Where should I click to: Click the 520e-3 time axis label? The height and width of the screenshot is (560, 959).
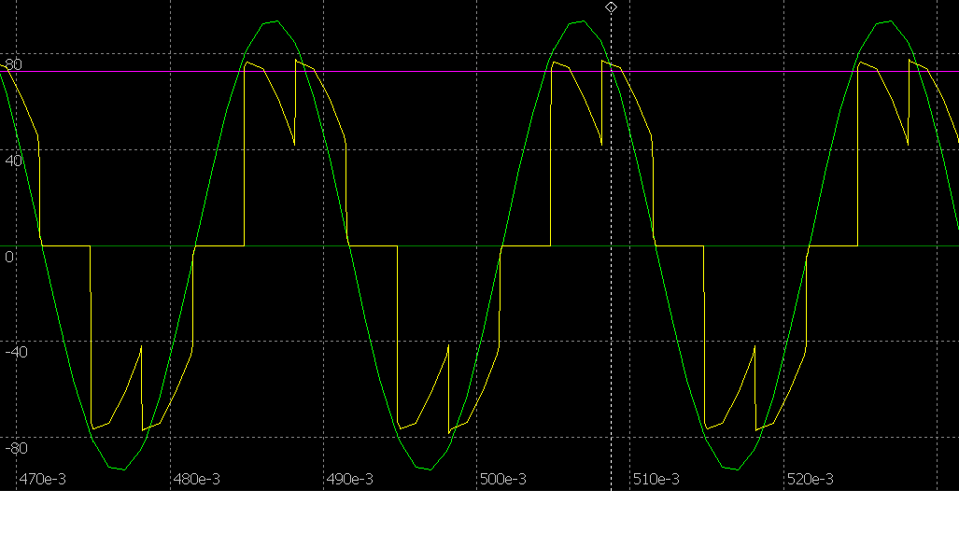point(810,479)
